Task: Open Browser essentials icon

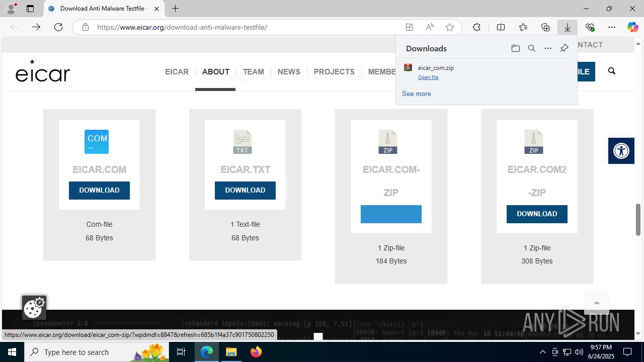Action: tap(590, 27)
